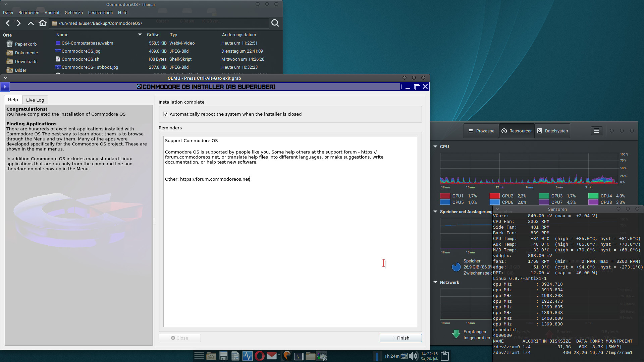
Task: Switch to the Live Log tab
Action: pos(35,100)
